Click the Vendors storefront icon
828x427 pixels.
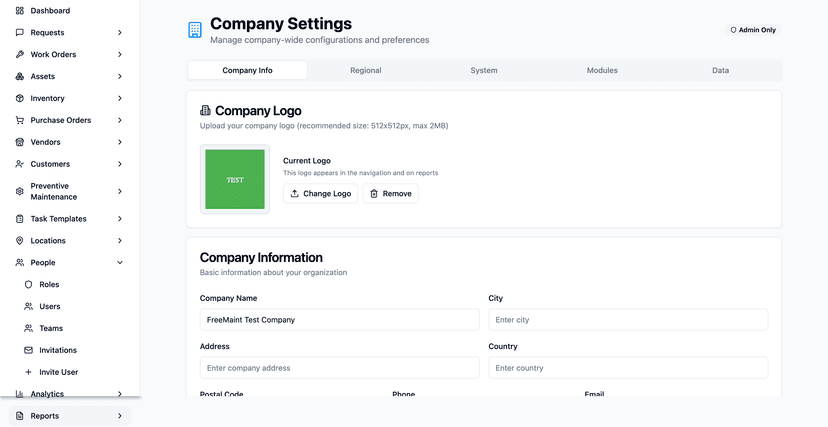pos(20,142)
